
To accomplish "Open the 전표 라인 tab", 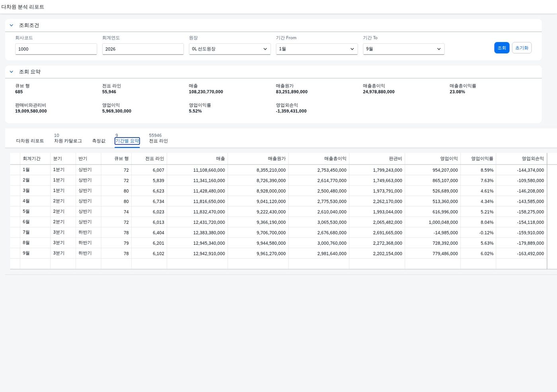I will coord(158,141).
